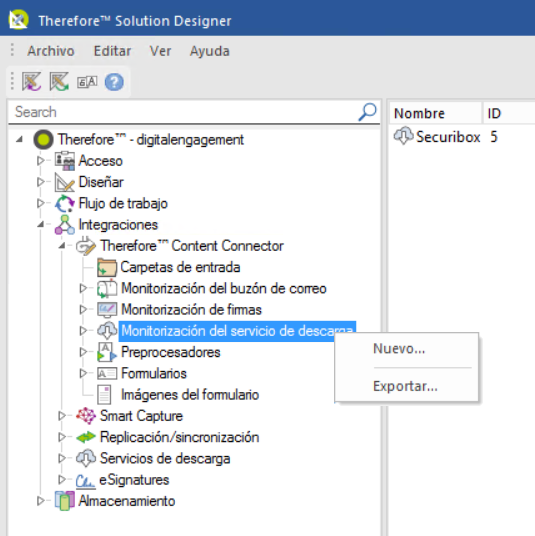535x536 pixels.
Task: Click the Formularios icon
Action: (x=107, y=373)
